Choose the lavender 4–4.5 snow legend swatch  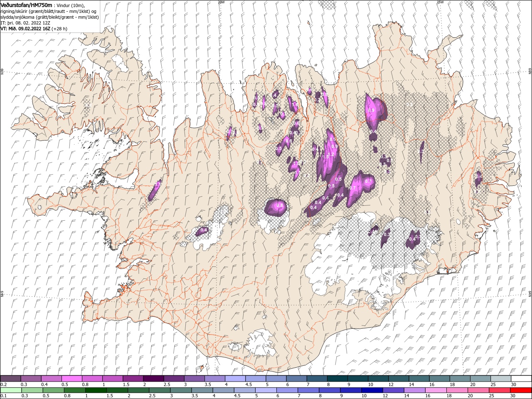point(235,378)
